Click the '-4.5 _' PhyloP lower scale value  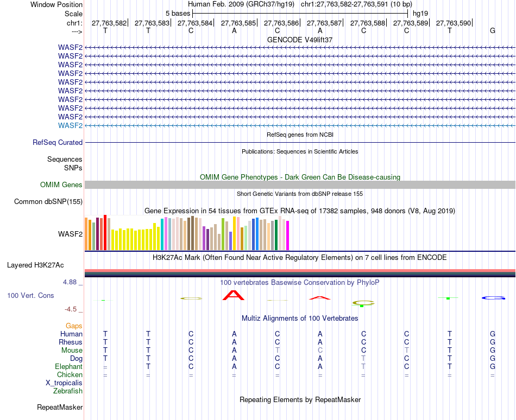73,309
